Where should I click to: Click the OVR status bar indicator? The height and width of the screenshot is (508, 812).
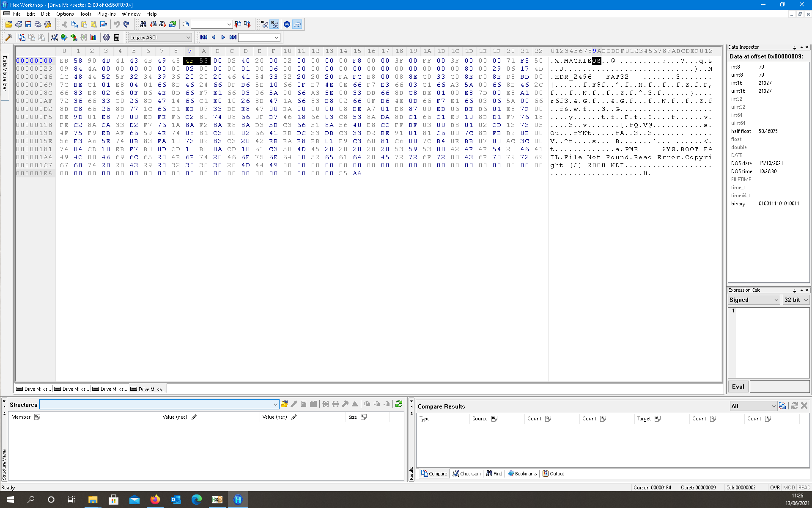(775, 488)
